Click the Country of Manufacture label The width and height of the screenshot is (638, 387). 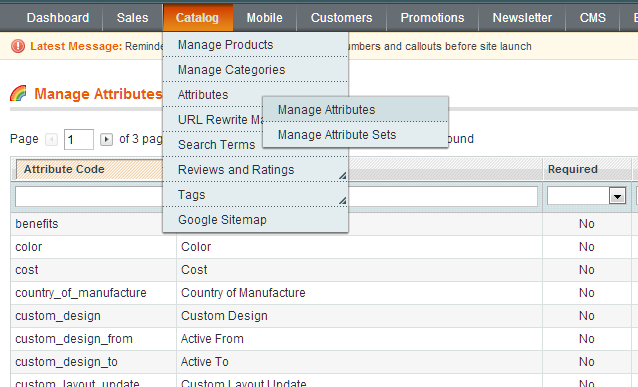pyautogui.click(x=243, y=293)
